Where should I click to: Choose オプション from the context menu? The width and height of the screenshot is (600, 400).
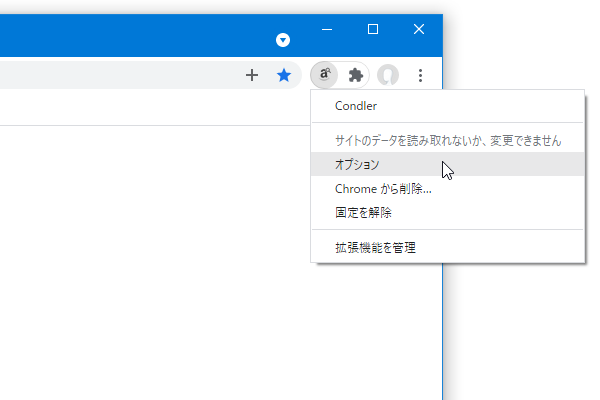tap(448, 164)
